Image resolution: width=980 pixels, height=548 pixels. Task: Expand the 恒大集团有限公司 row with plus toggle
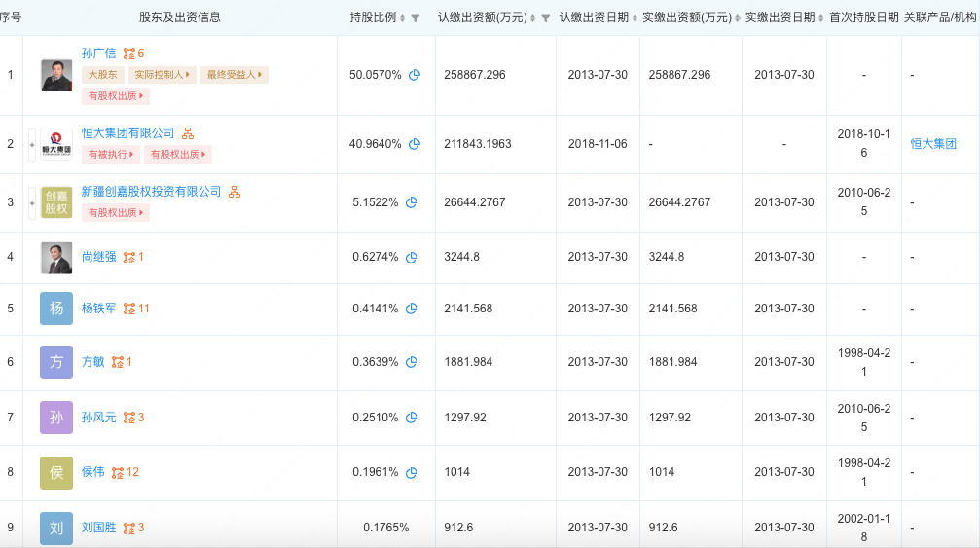pyautogui.click(x=32, y=145)
